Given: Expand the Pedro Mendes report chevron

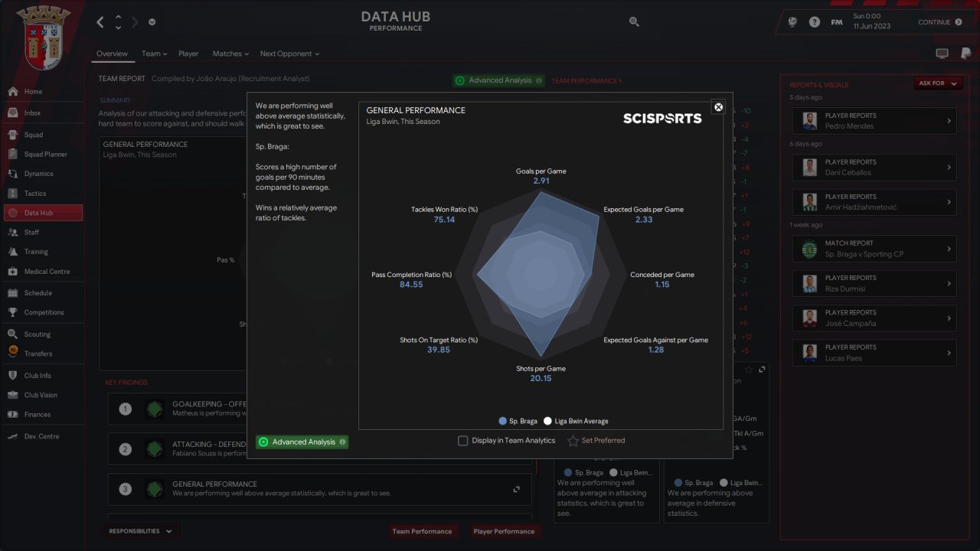Looking at the screenshot, I should [949, 121].
